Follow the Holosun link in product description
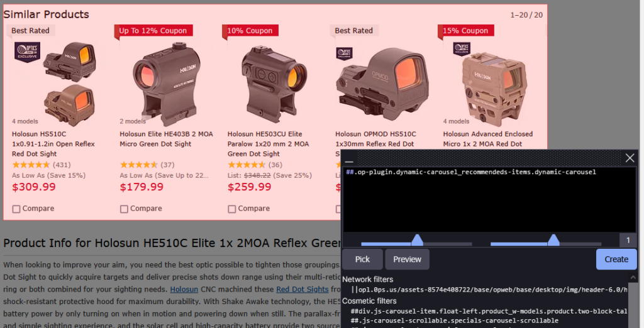This screenshot has width=644, height=328. [184, 290]
